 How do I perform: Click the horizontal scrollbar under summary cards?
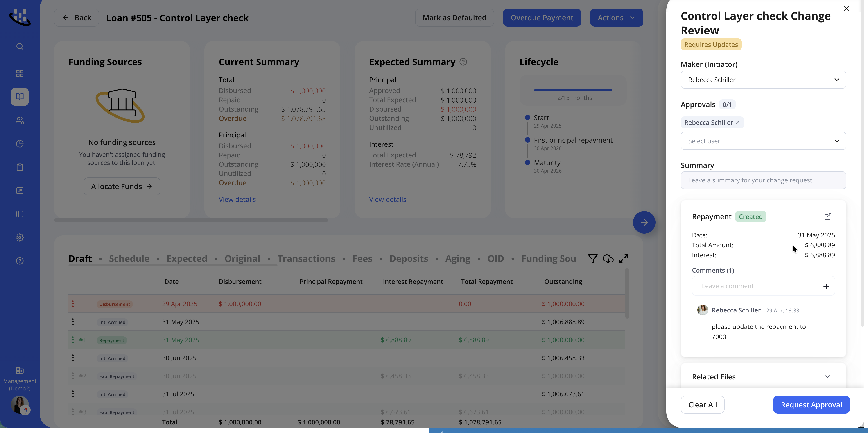point(191,220)
